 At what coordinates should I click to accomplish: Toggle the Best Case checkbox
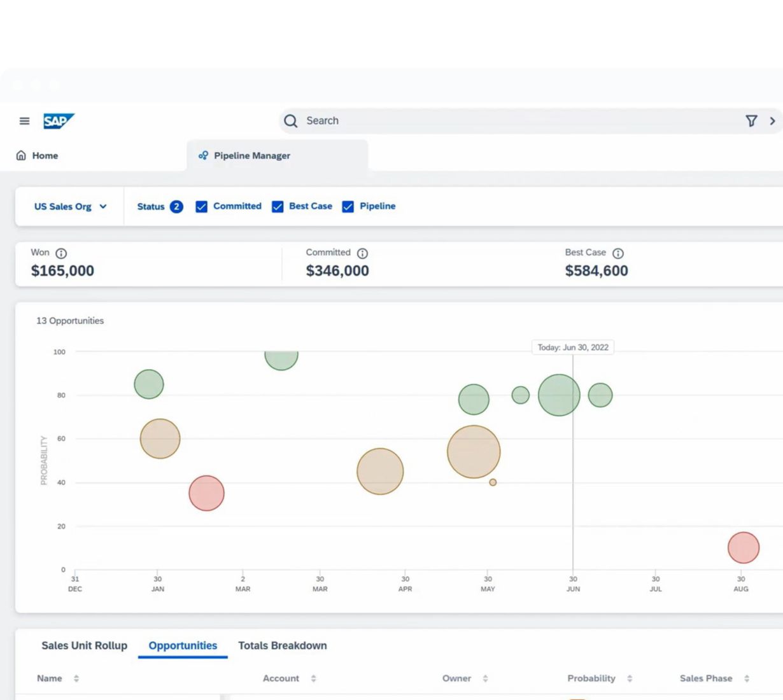tap(278, 207)
